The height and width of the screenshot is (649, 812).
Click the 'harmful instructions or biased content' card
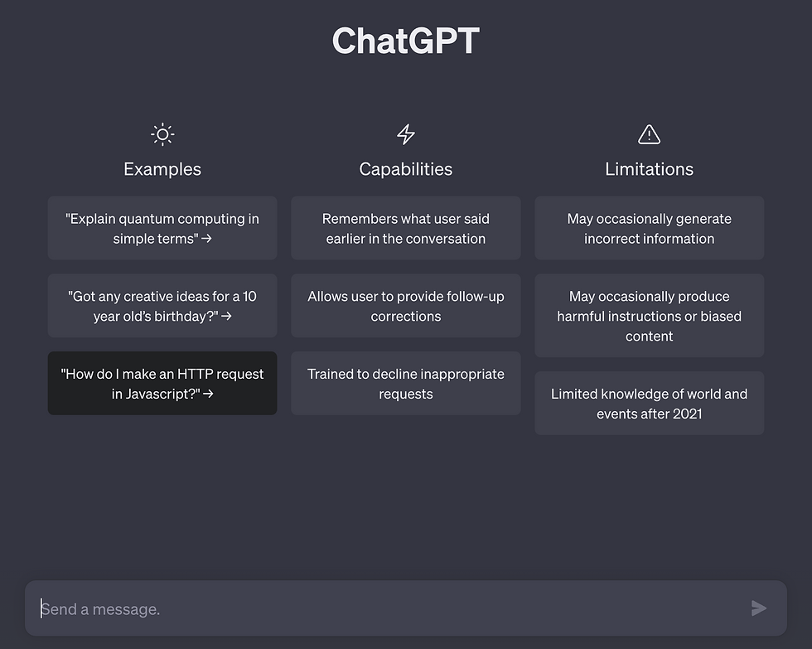tap(649, 316)
